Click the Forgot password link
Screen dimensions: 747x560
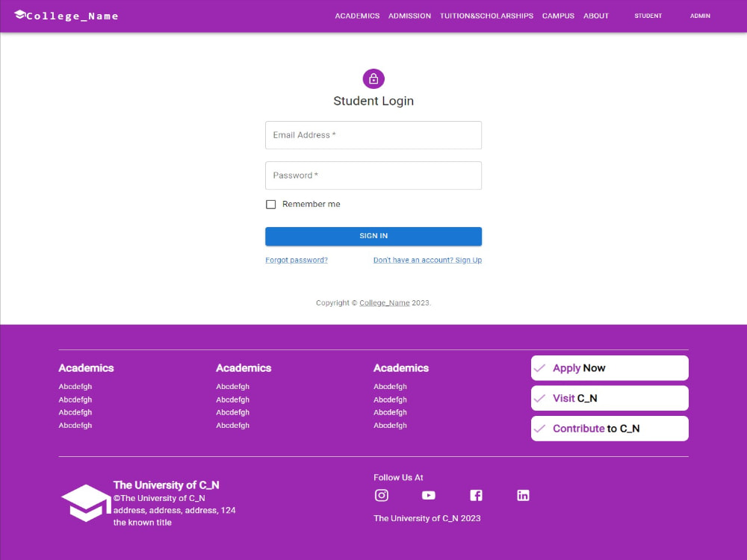point(297,260)
